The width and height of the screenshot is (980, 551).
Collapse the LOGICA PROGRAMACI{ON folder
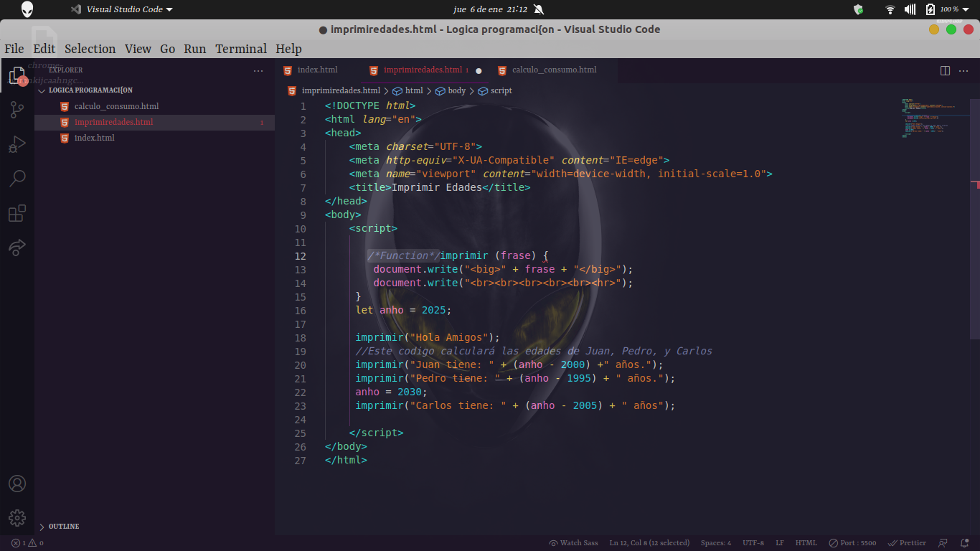(90, 90)
